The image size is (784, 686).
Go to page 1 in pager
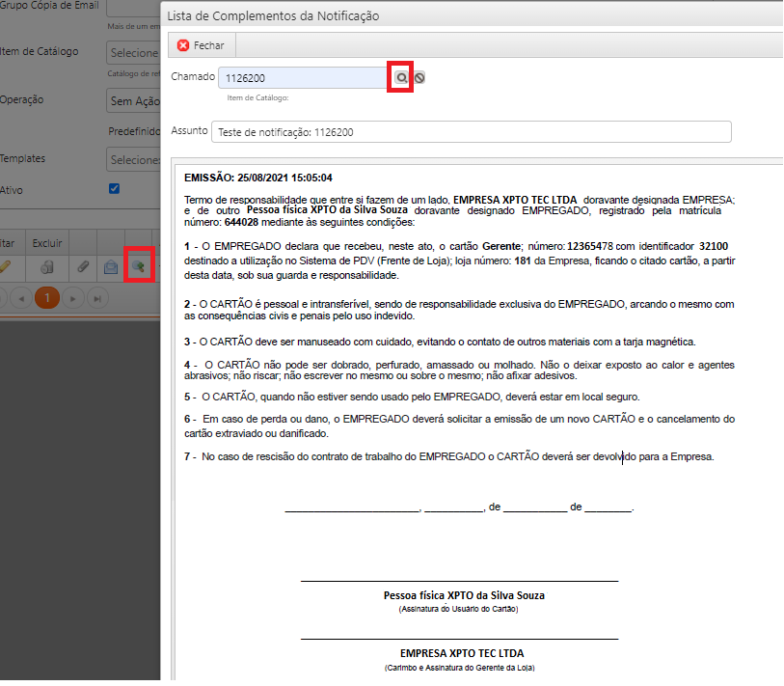tap(46, 298)
